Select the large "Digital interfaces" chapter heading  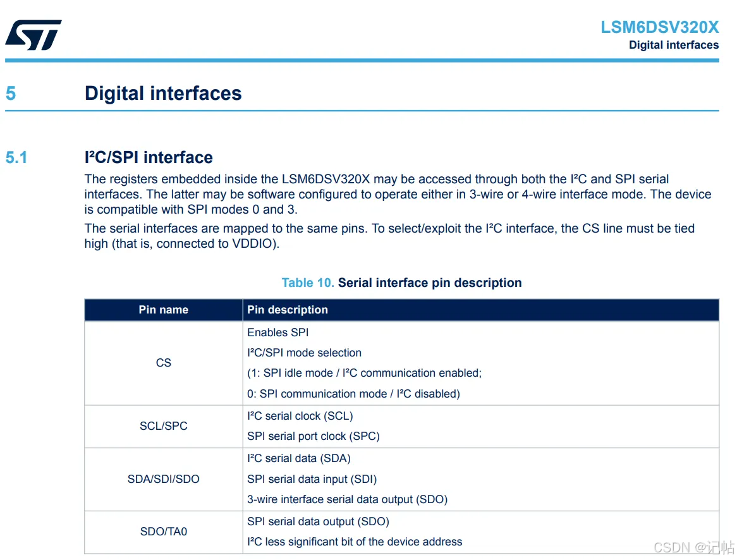click(163, 93)
